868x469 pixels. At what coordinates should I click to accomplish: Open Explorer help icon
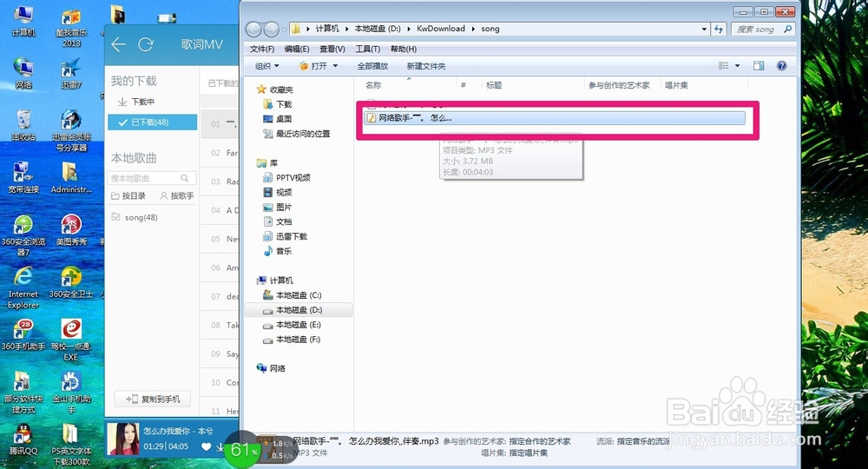782,65
